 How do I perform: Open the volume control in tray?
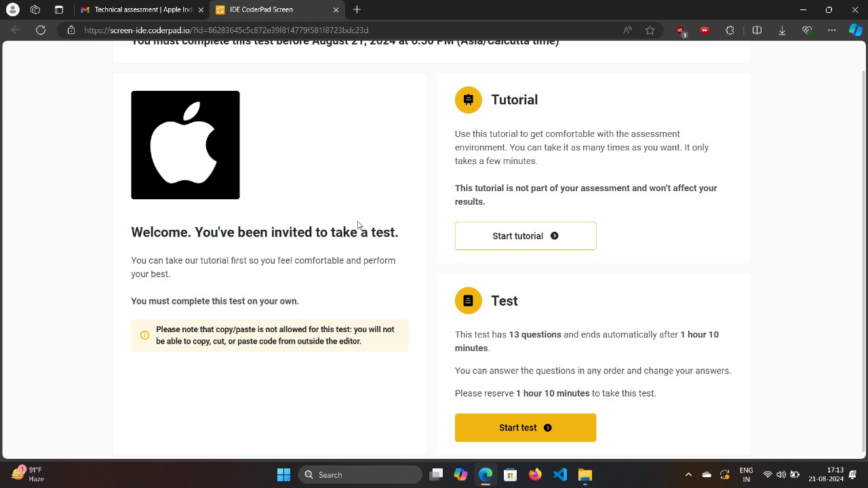click(x=781, y=474)
